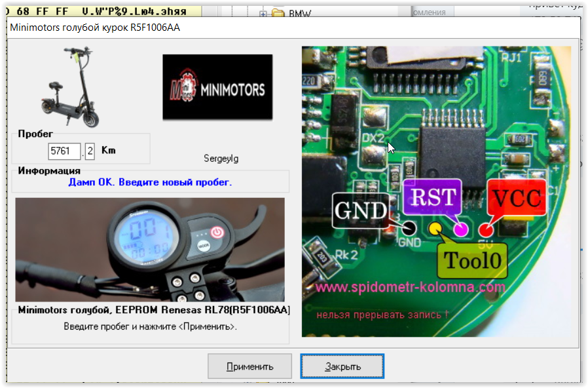
Task: Click the "Sergeylg" author text
Action: [x=221, y=159]
